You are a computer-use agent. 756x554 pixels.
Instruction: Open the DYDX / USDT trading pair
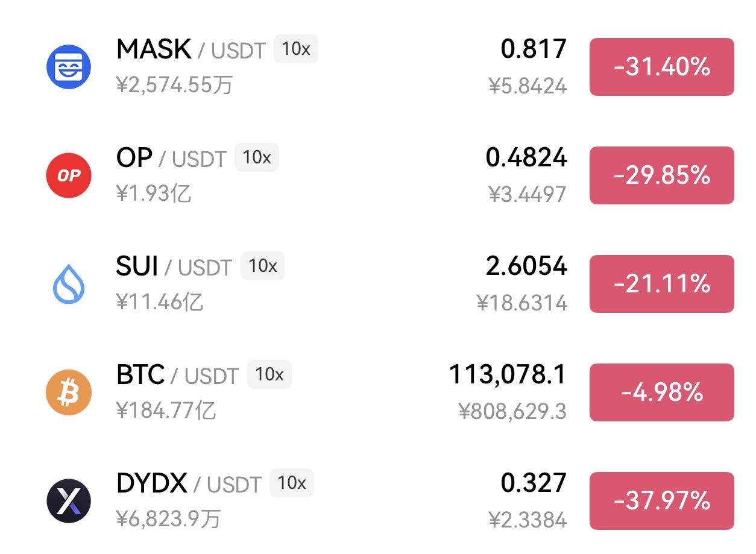pos(188,483)
